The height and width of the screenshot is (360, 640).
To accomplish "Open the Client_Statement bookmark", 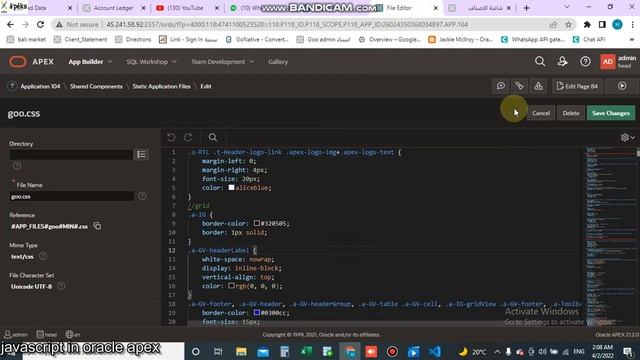I will tap(81, 40).
